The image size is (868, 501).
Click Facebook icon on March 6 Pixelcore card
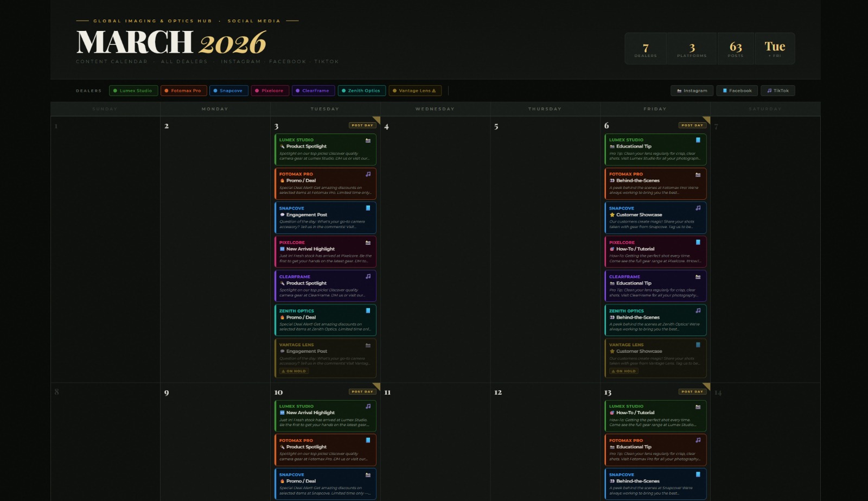tap(698, 243)
